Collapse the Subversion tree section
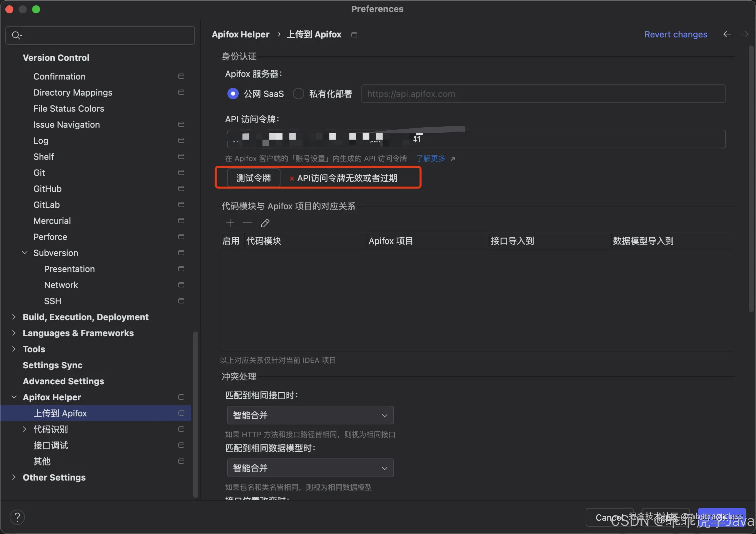Image resolution: width=756 pixels, height=534 pixels. (24, 253)
